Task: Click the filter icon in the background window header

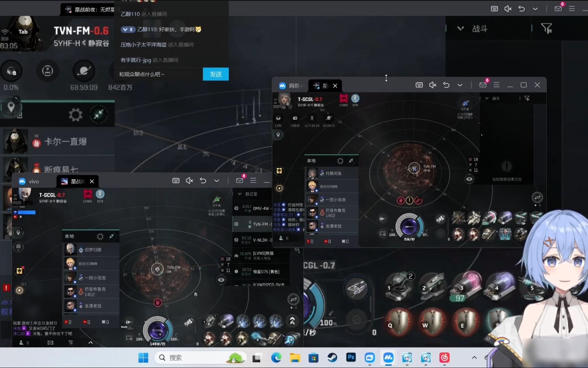Action: point(546,28)
